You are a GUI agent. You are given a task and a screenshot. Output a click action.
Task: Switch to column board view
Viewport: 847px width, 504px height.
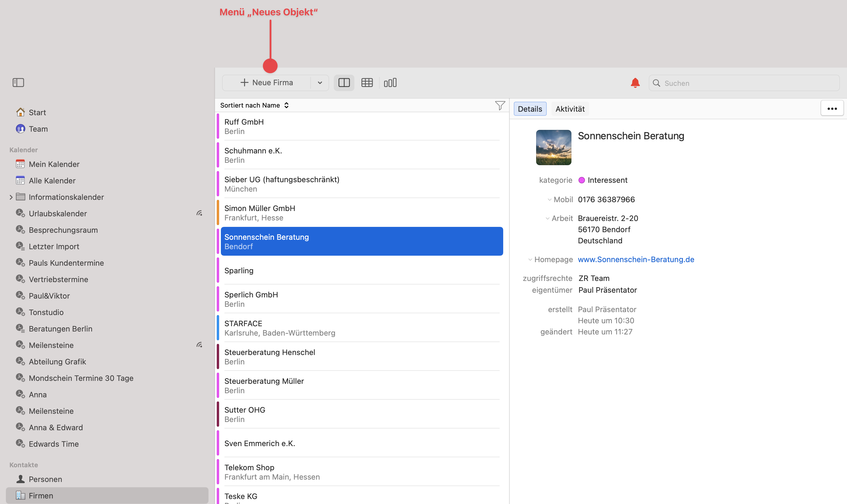[390, 83]
